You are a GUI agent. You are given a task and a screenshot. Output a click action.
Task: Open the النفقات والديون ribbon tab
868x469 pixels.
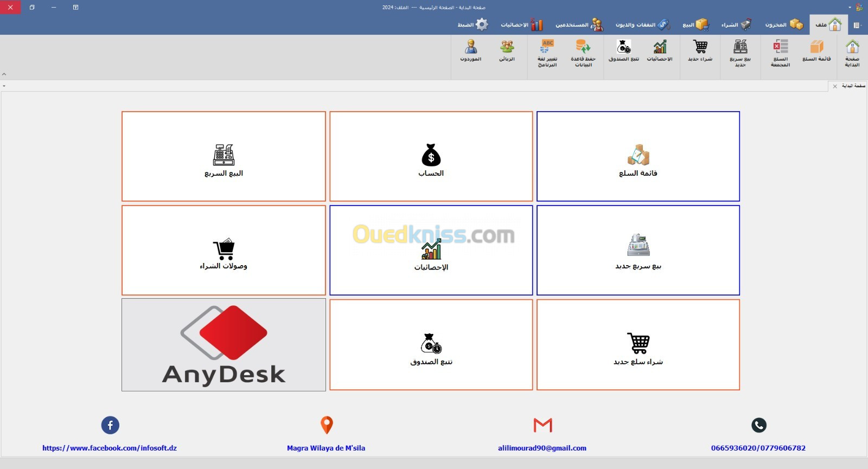(x=643, y=25)
